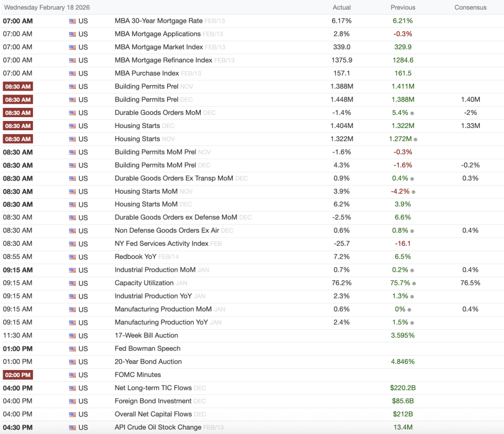Click the revision icon beside Manufacturing Production YoY 1.5%
The image size is (504, 434).
(412, 323)
